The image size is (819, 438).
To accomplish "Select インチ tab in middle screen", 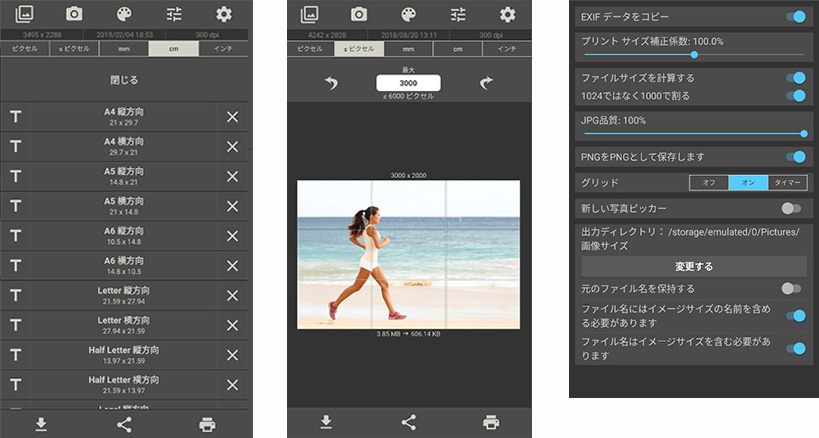I will point(507,49).
